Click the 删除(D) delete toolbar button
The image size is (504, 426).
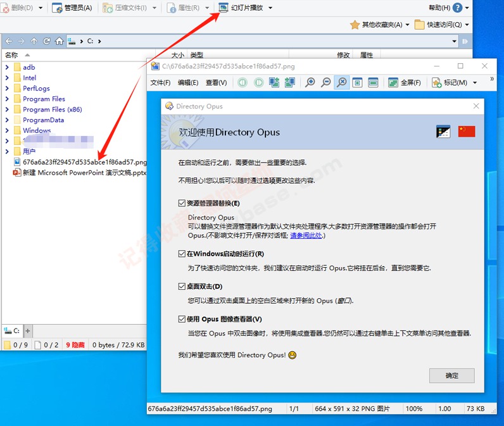pos(16,8)
